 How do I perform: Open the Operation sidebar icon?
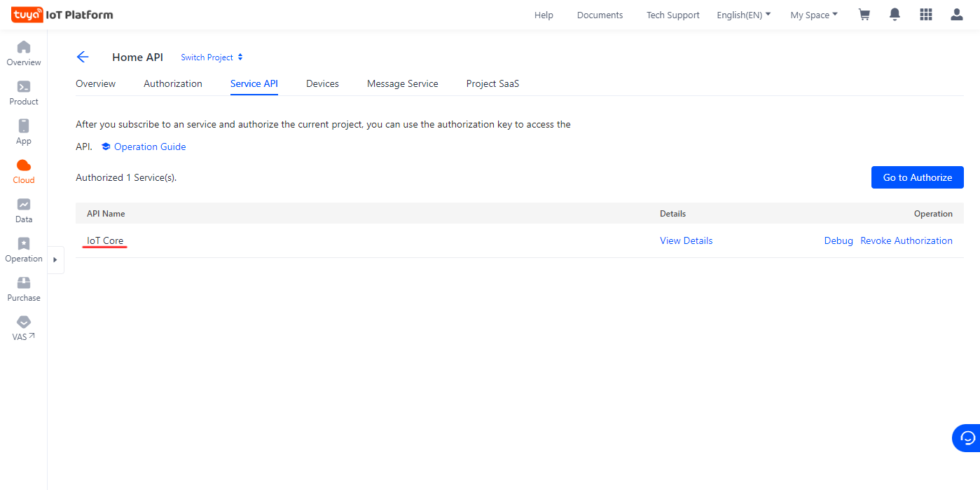pyautogui.click(x=24, y=244)
